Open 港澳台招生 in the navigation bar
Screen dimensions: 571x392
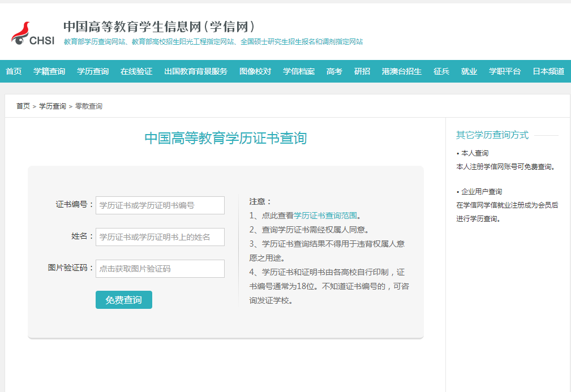402,71
